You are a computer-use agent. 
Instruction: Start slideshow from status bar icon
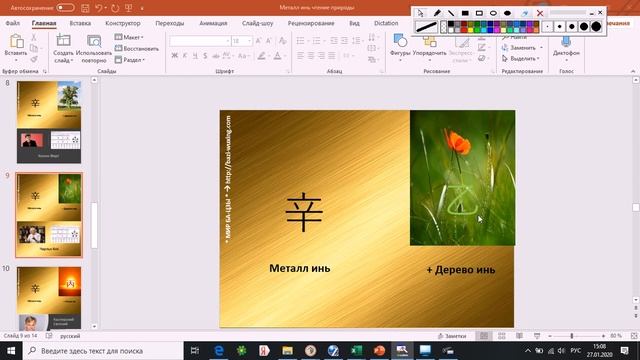pyautogui.click(x=537, y=336)
